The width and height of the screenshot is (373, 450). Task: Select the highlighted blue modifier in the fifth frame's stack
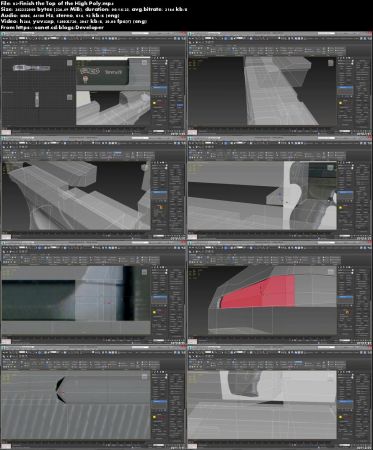tap(159, 297)
